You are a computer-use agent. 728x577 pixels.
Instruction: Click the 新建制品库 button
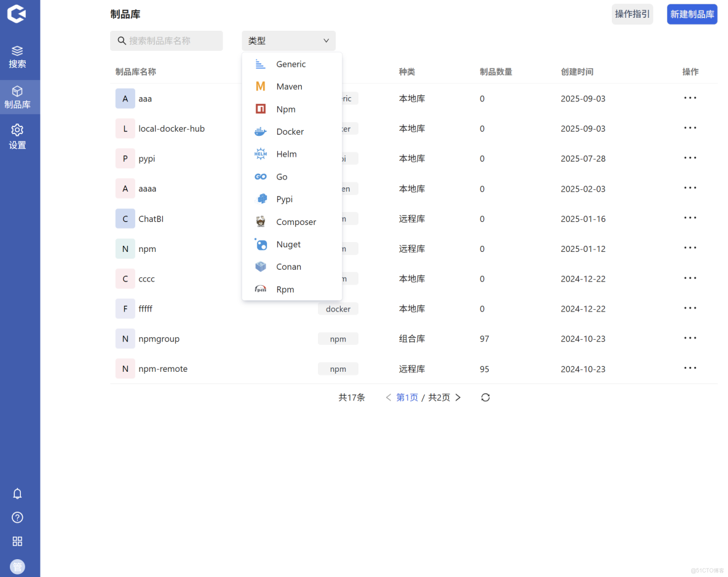click(692, 14)
